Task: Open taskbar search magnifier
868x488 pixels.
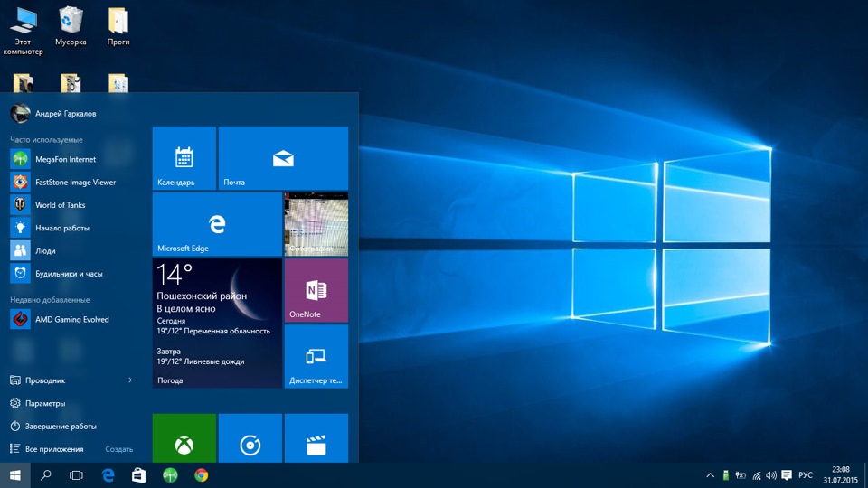Action: [x=46, y=475]
